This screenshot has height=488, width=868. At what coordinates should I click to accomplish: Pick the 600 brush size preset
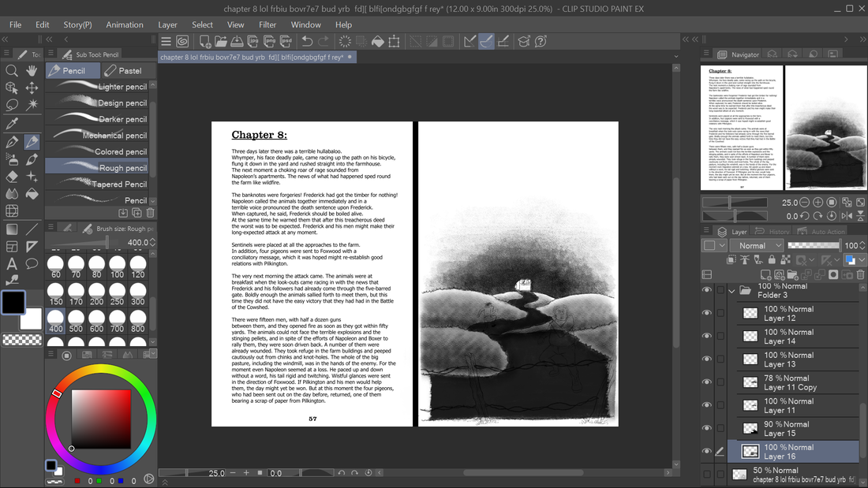[97, 322]
